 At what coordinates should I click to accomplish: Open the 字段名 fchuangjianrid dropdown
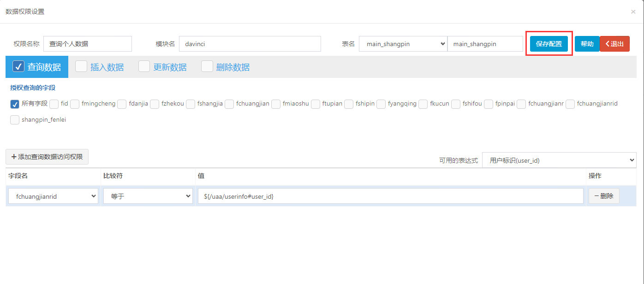click(54, 196)
